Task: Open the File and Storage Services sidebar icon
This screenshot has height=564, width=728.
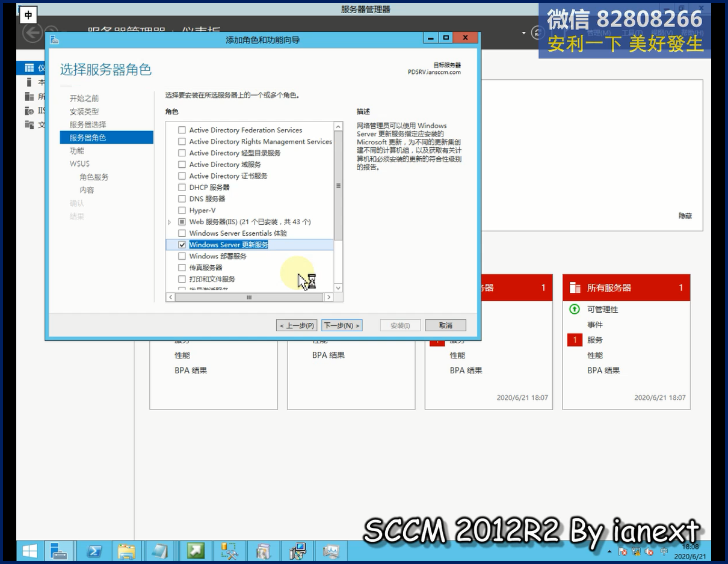Action: 28,124
